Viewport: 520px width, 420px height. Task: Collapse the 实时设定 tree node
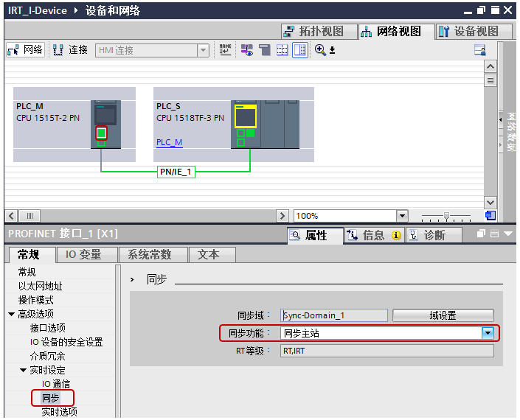[x=23, y=370]
